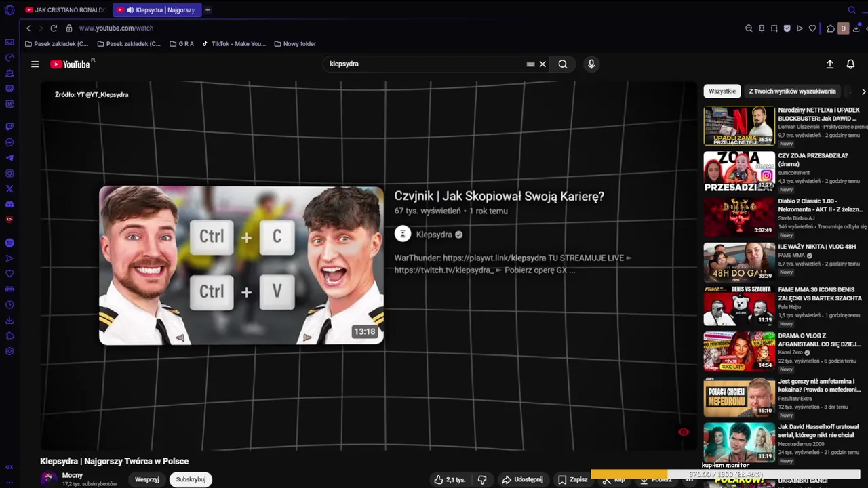The height and width of the screenshot is (488, 868).
Task: Open Spotify player in the Opera sidebar
Action: pos(9,243)
